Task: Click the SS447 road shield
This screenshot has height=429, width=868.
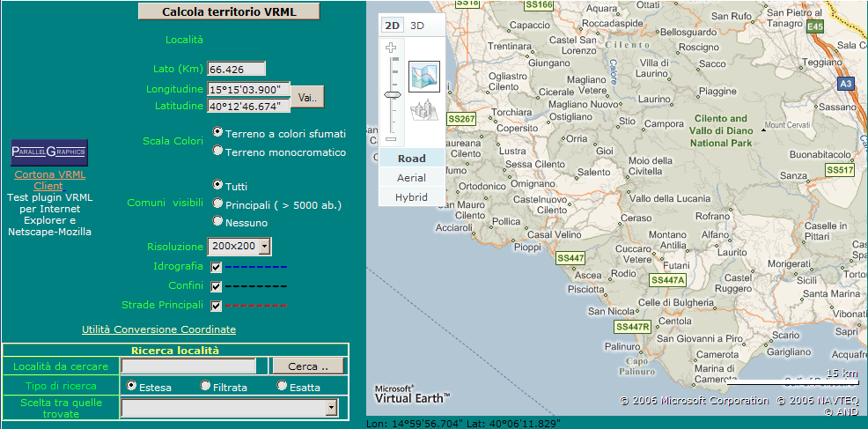Action: [x=570, y=258]
